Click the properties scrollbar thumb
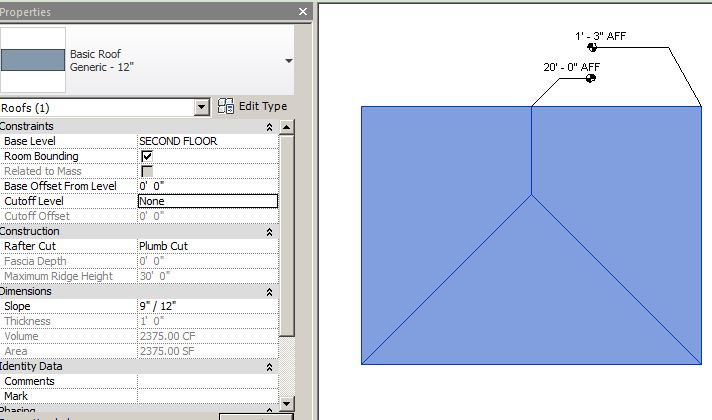Image resolution: width=712 pixels, height=420 pixels. pyautogui.click(x=287, y=236)
